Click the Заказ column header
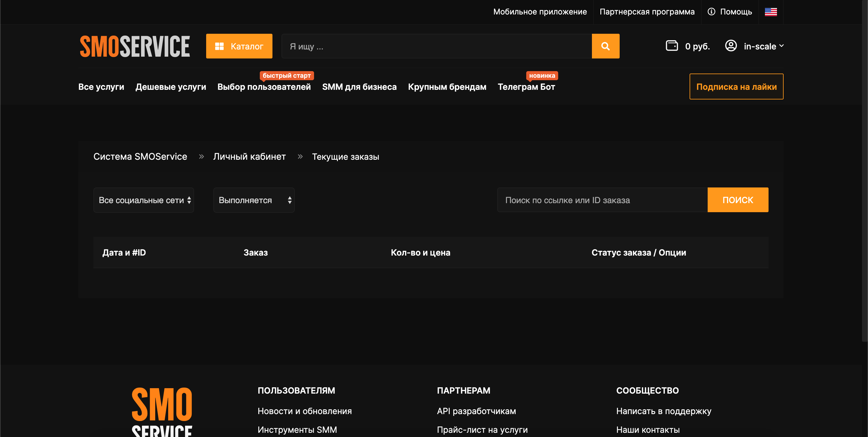The width and height of the screenshot is (868, 437). pyautogui.click(x=256, y=253)
